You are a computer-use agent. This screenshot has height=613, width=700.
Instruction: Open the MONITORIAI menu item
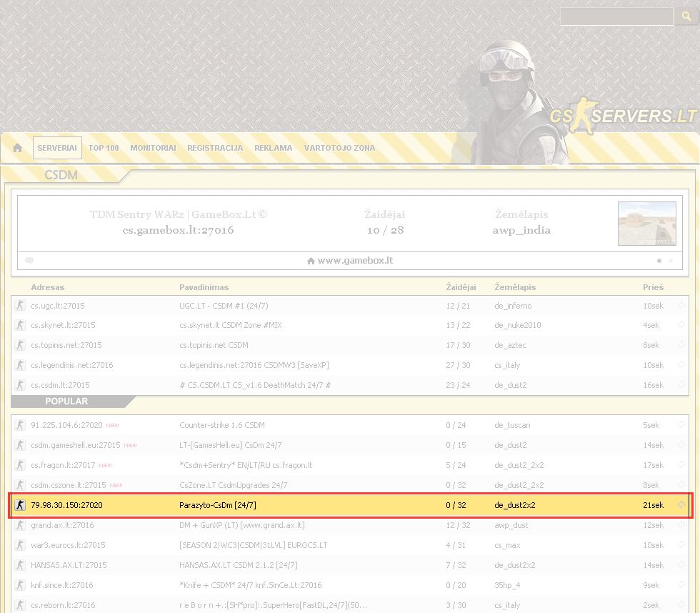[x=153, y=148]
